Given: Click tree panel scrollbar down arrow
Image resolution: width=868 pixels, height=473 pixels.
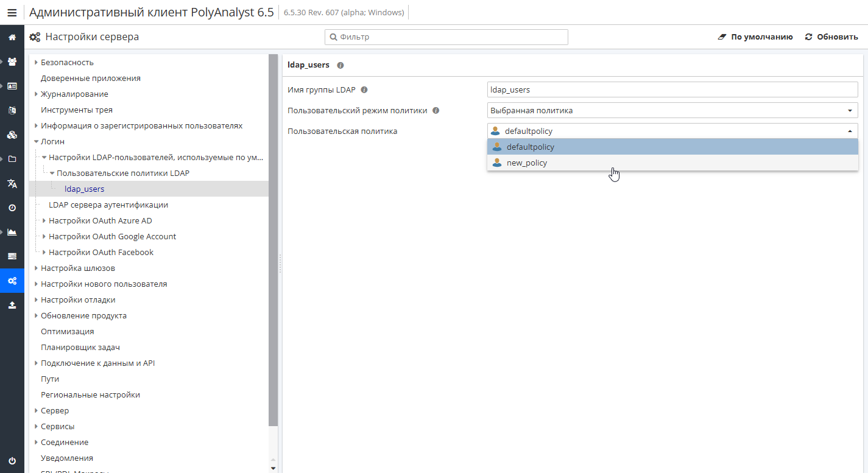Looking at the screenshot, I should pyautogui.click(x=273, y=468).
